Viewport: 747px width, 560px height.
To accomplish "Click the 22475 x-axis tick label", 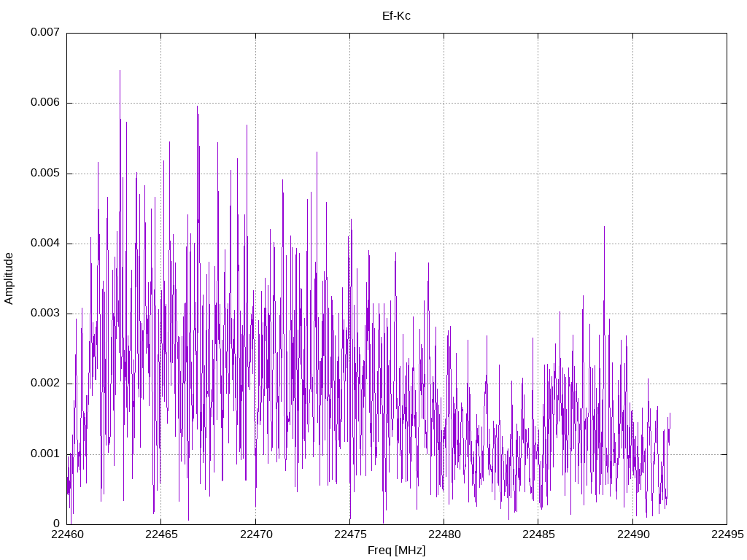I will coord(350,534).
